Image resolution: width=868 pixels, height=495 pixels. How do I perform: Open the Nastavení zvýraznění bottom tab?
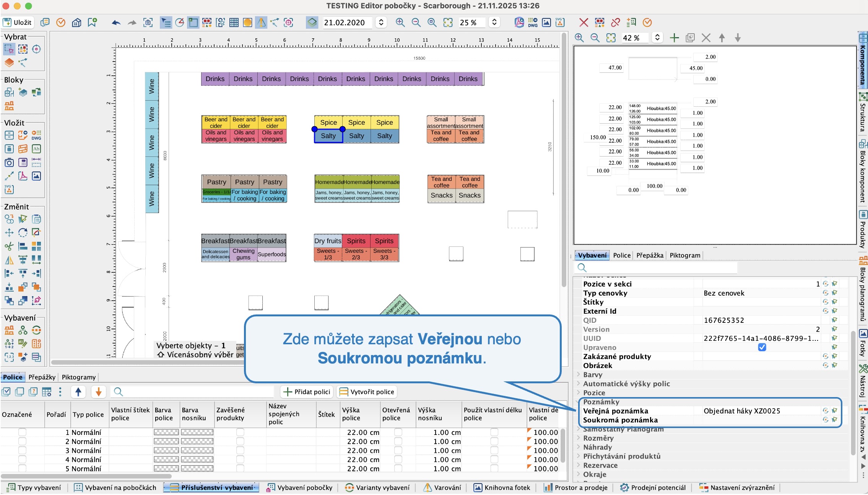(x=737, y=488)
